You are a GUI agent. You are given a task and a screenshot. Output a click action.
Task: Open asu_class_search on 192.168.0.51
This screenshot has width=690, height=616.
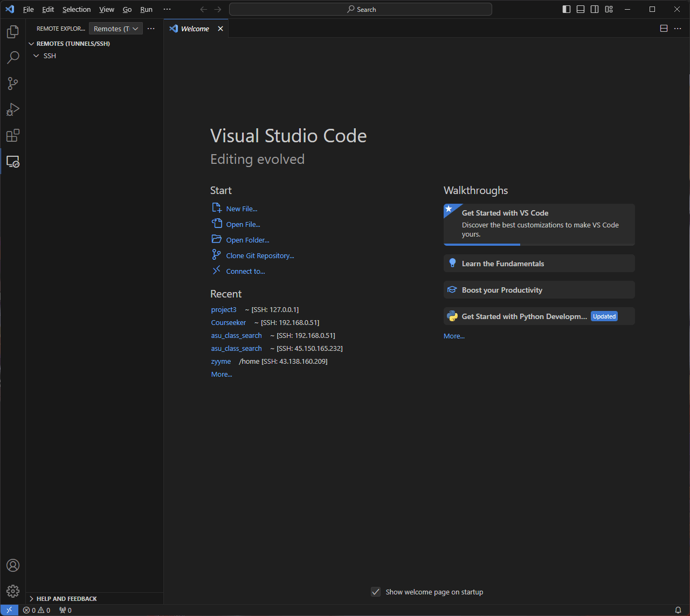click(x=237, y=336)
